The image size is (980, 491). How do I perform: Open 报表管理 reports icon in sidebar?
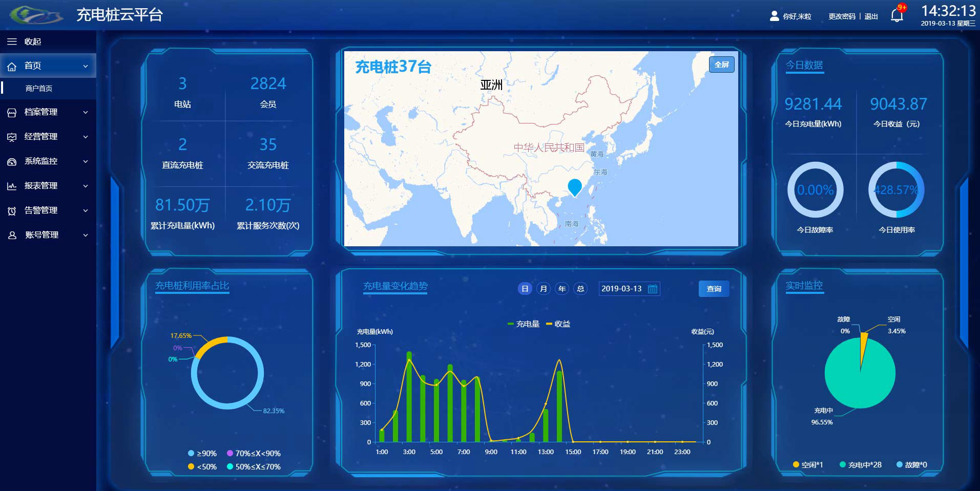(11, 186)
